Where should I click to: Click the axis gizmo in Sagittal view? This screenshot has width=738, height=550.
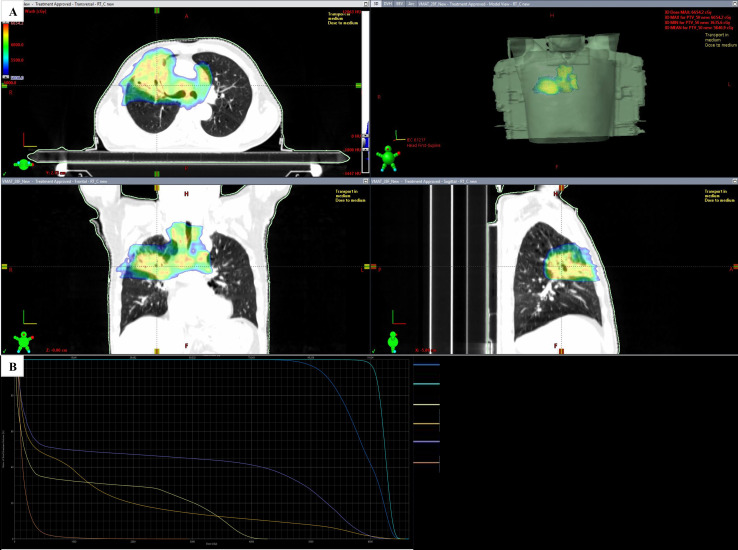[399, 317]
